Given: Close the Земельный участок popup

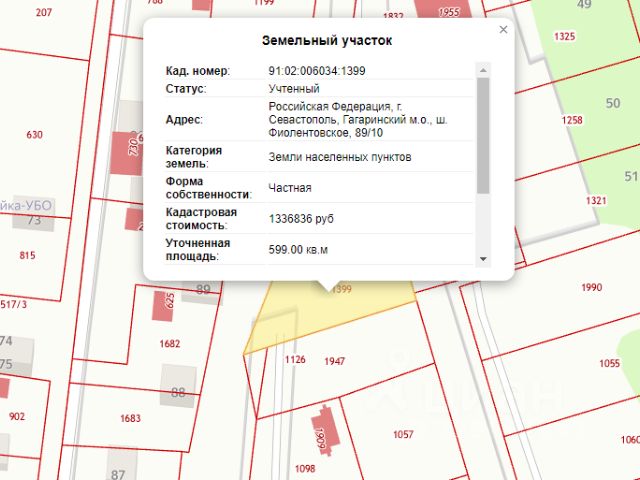Looking at the screenshot, I should click(503, 29).
